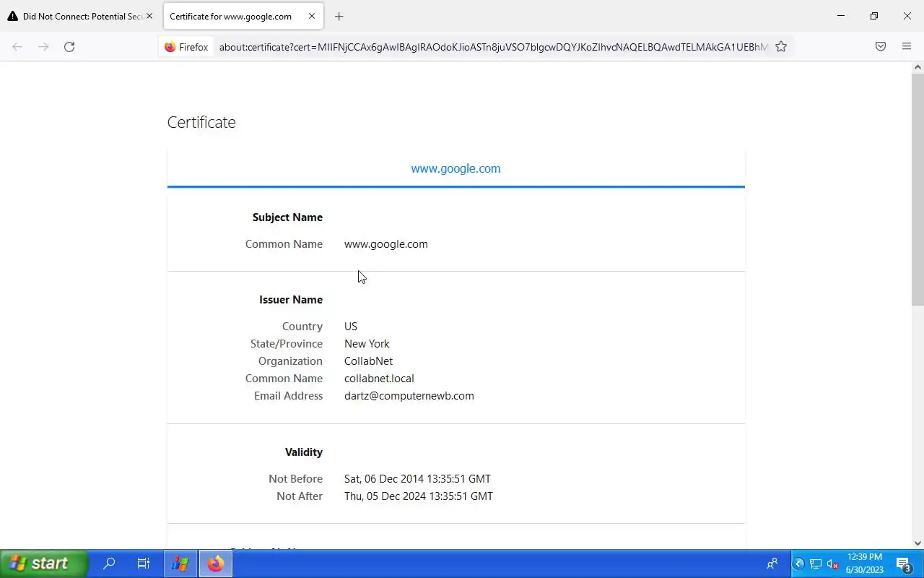
Task: Select the www.google.com certificate tab header
Action: tap(456, 168)
